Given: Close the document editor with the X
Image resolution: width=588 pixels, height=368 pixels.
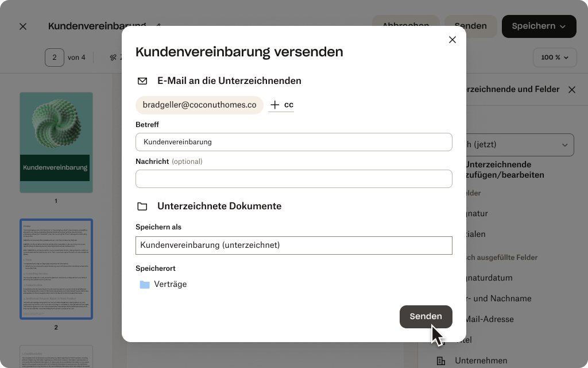Looking at the screenshot, I should (x=23, y=26).
